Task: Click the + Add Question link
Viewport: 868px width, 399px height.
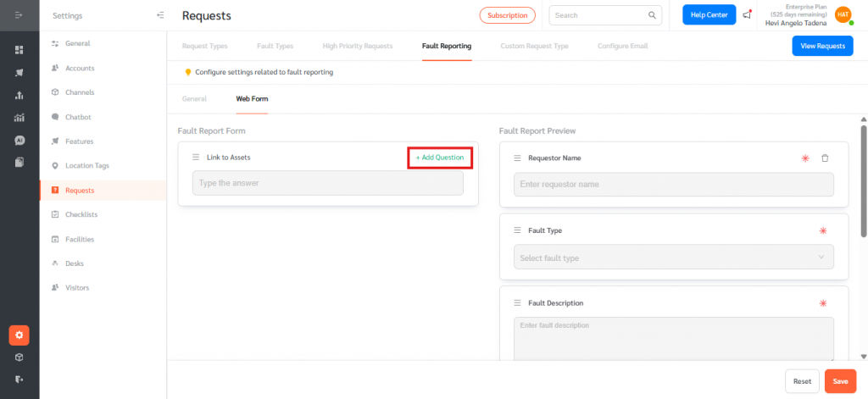Action: pyautogui.click(x=439, y=158)
